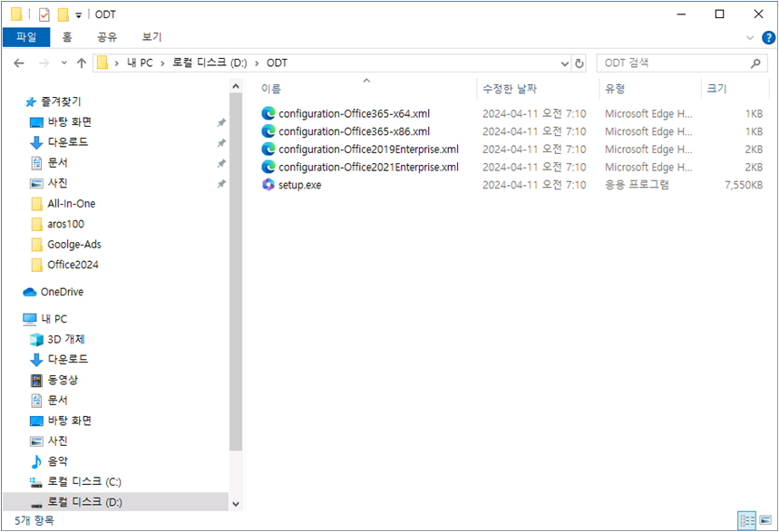
Task: Click the navigation pane scrollbar thumb
Action: coord(236,272)
